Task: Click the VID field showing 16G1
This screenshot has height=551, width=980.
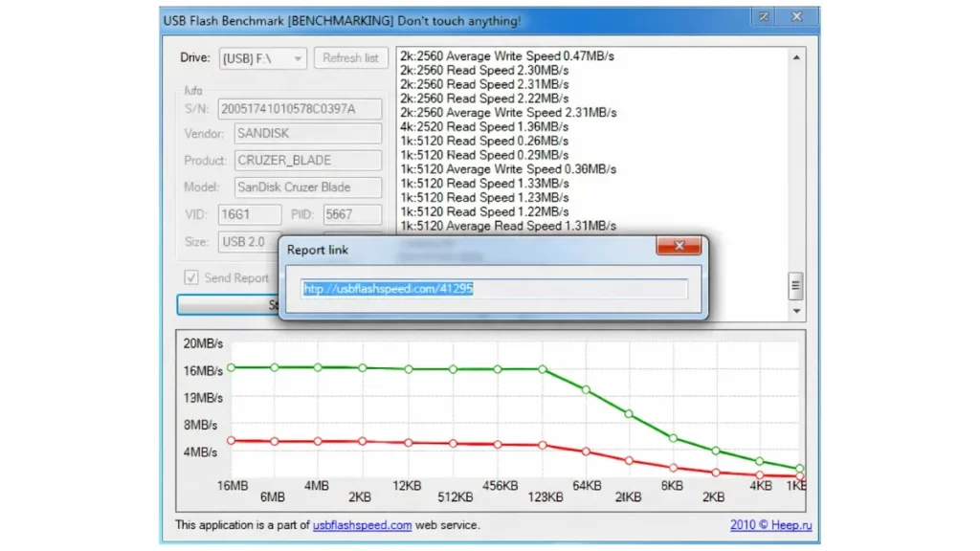Action: pyautogui.click(x=249, y=214)
